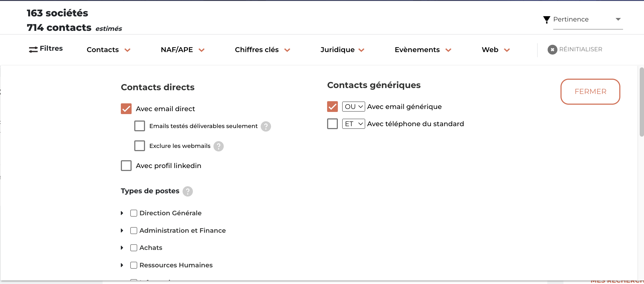Open the Pertinence sort dropdown
Screen dimensions: 644x284
coord(588,20)
